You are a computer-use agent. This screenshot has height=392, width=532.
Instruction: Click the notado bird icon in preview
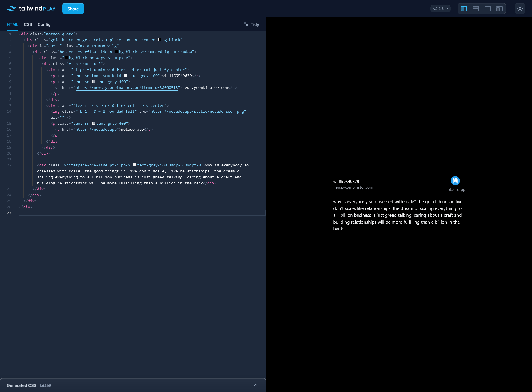(x=455, y=181)
